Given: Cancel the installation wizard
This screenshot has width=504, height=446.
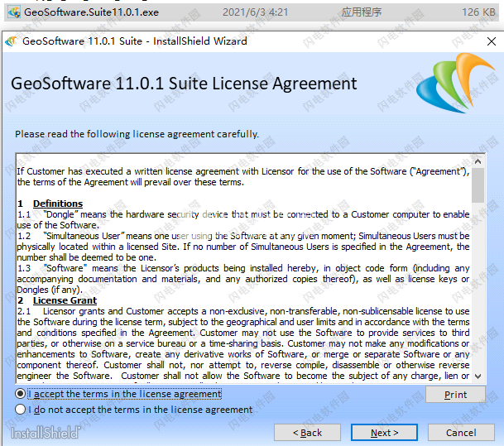Looking at the screenshot, I should pyautogui.click(x=461, y=433).
